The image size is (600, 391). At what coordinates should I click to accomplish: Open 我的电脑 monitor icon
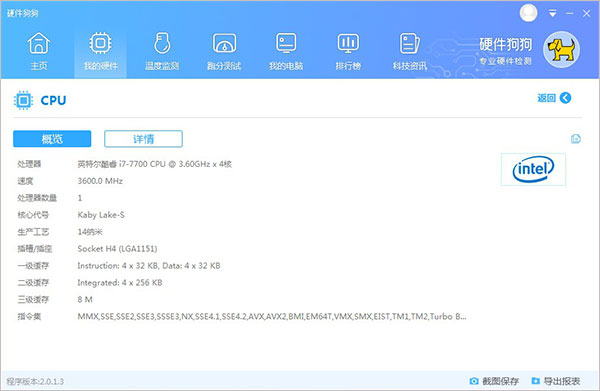(x=286, y=43)
